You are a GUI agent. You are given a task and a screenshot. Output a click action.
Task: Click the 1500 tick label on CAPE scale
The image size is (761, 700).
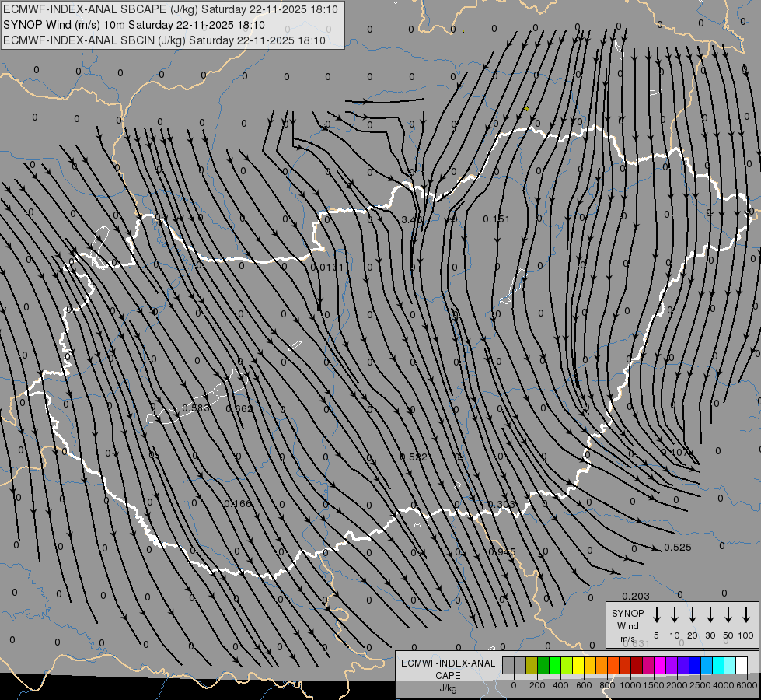coord(654,685)
